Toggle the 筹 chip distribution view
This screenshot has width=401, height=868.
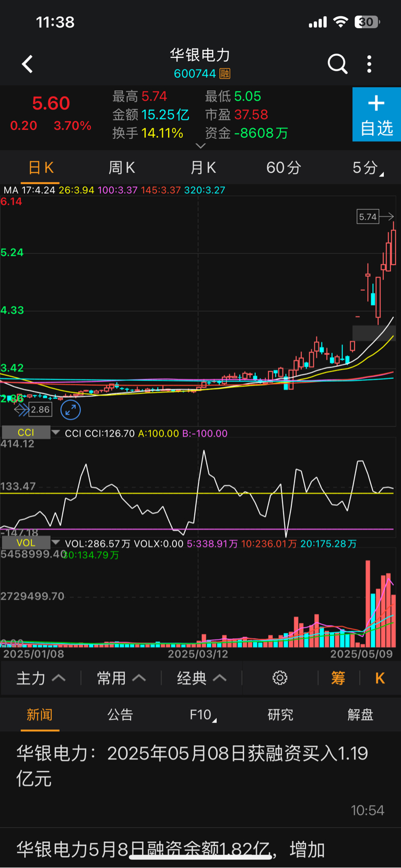[338, 678]
